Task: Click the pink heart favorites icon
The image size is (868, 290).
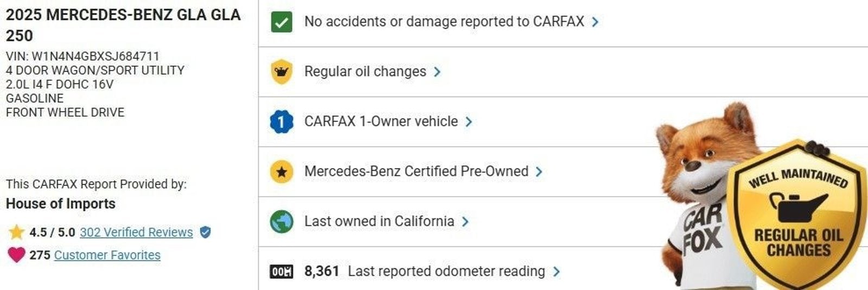Action: pyautogui.click(x=17, y=255)
